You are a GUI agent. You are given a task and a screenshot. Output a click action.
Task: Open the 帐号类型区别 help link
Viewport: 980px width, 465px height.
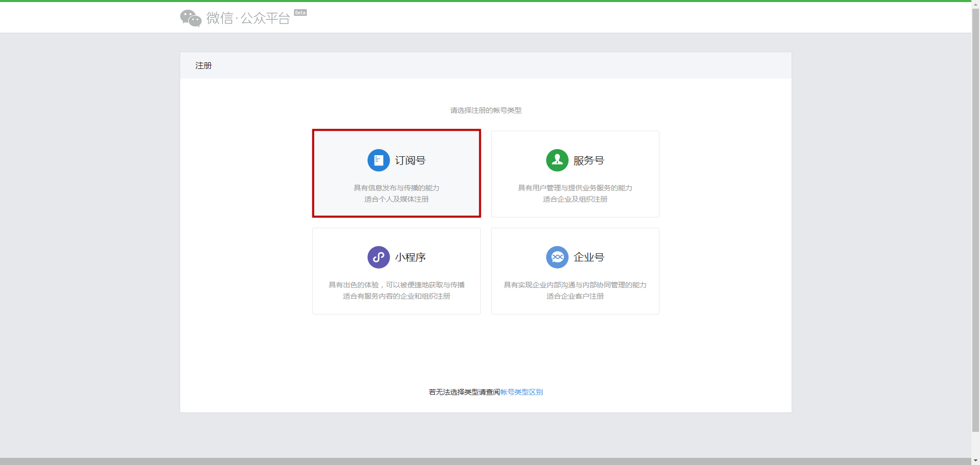521,391
